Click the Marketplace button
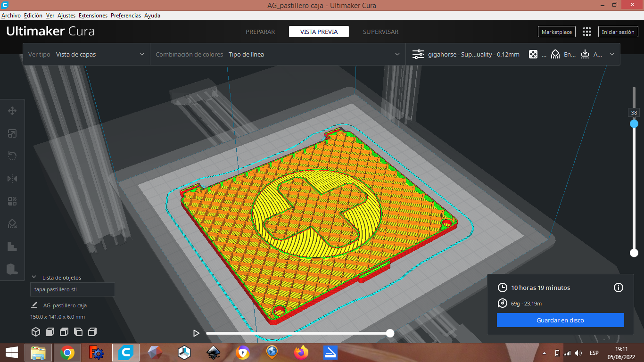Image resolution: width=644 pixels, height=362 pixels. pyautogui.click(x=556, y=32)
